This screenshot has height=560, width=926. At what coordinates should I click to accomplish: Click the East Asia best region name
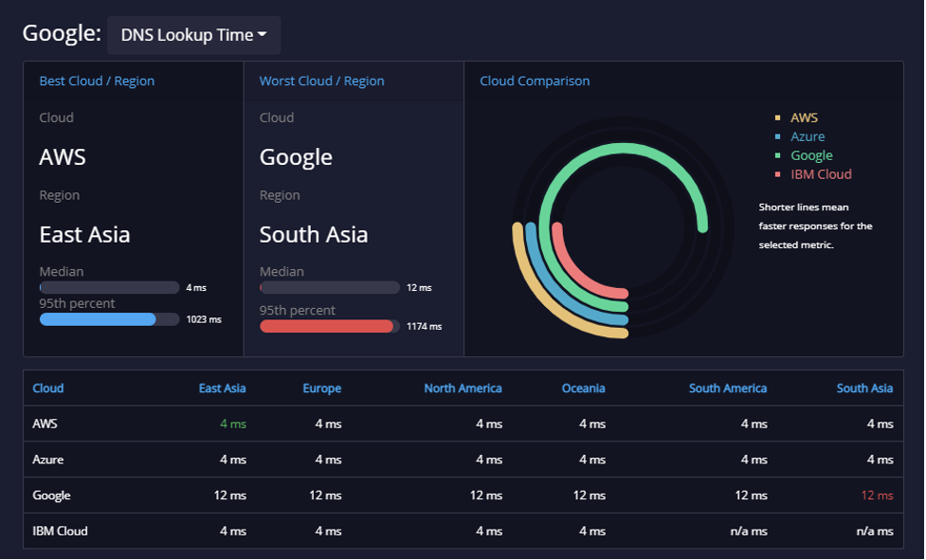84,235
